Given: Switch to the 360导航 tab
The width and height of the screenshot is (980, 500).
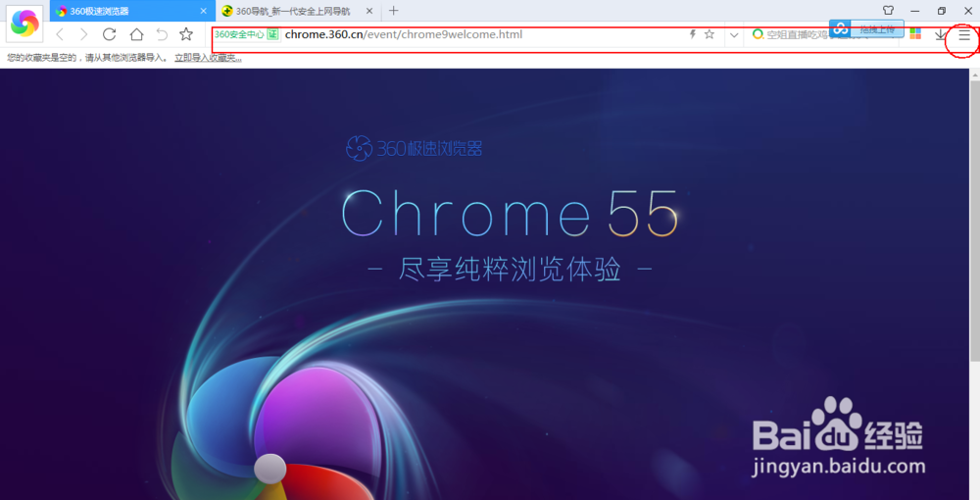Looking at the screenshot, I should click(x=297, y=11).
